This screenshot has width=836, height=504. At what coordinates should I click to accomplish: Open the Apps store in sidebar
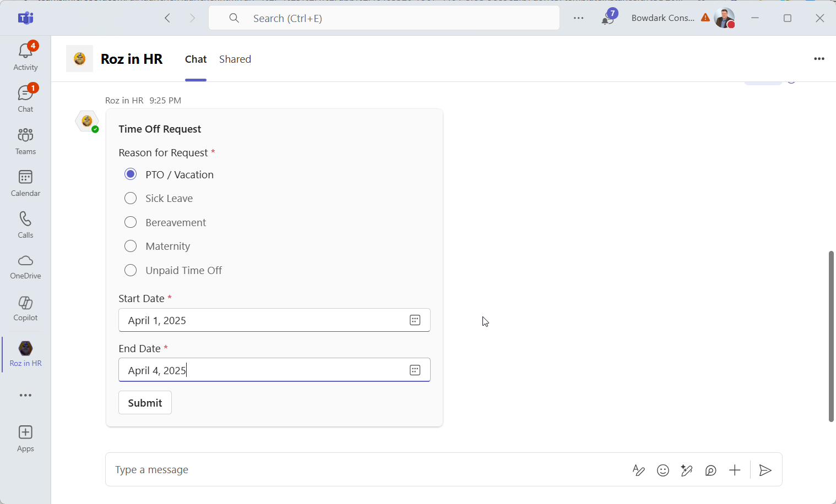(25, 439)
